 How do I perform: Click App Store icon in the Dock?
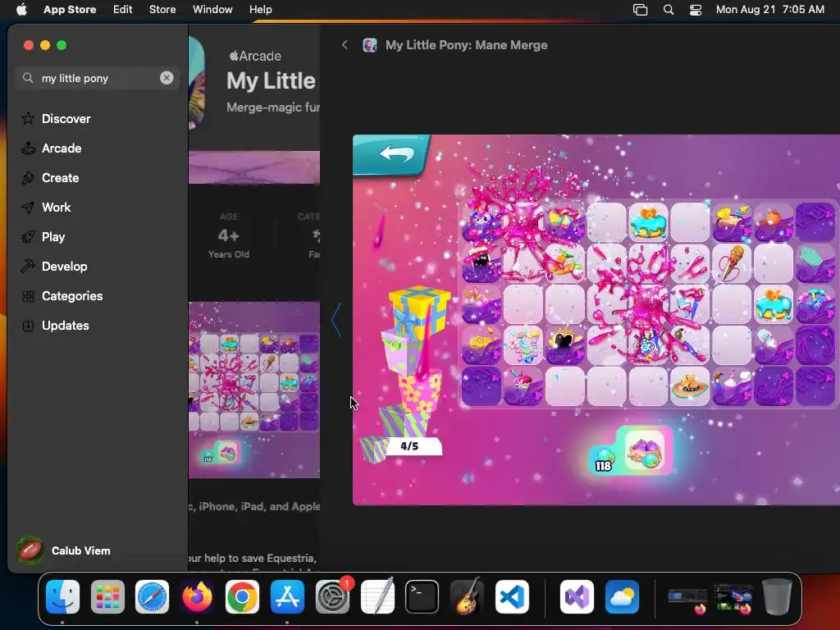coord(287,596)
